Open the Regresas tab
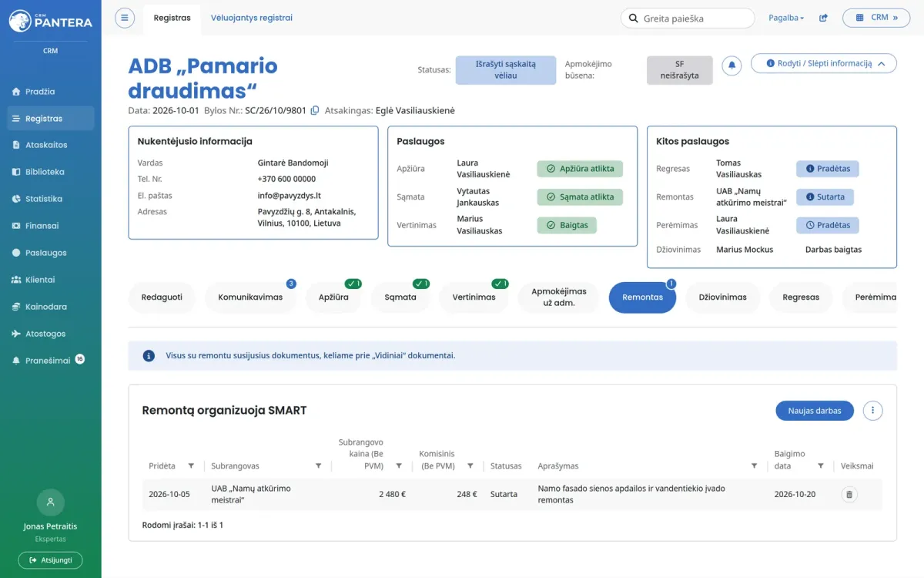Image resolution: width=924 pixels, height=578 pixels. click(801, 297)
